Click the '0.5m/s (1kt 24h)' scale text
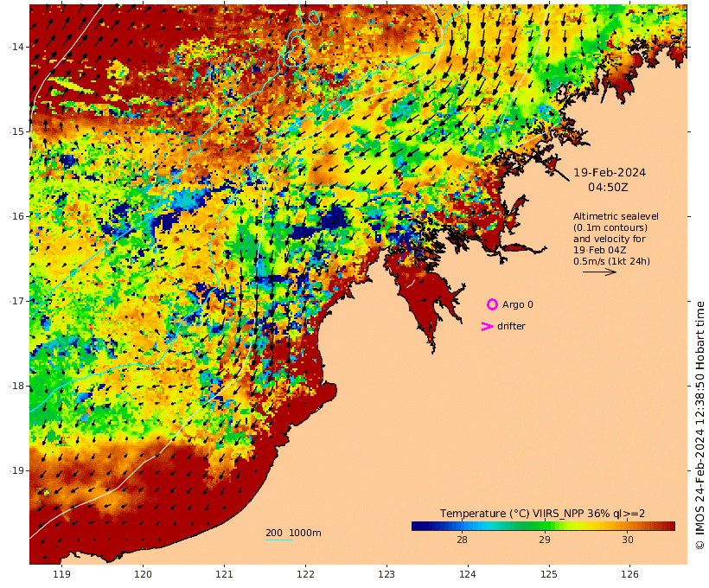 point(612,261)
